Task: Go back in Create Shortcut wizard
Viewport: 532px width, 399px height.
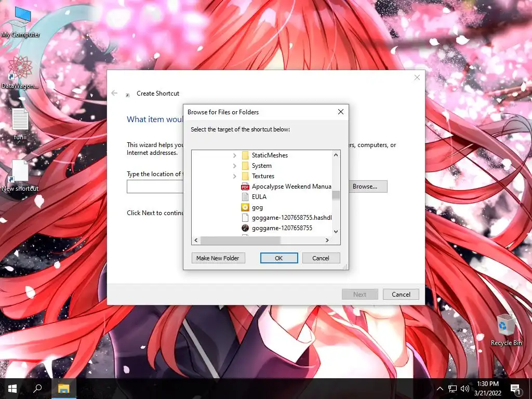Action: (114, 93)
